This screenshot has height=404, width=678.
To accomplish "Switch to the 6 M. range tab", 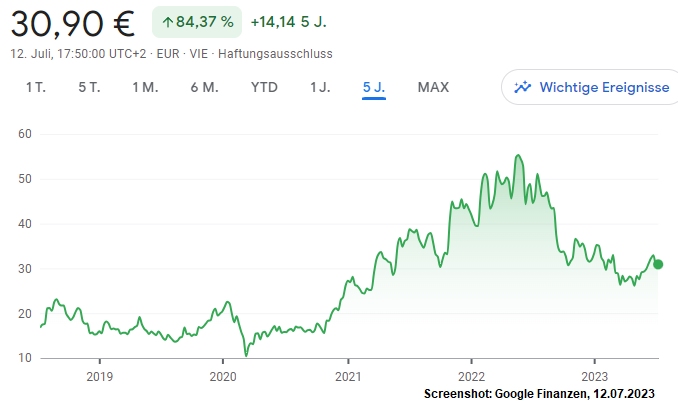I will [205, 87].
